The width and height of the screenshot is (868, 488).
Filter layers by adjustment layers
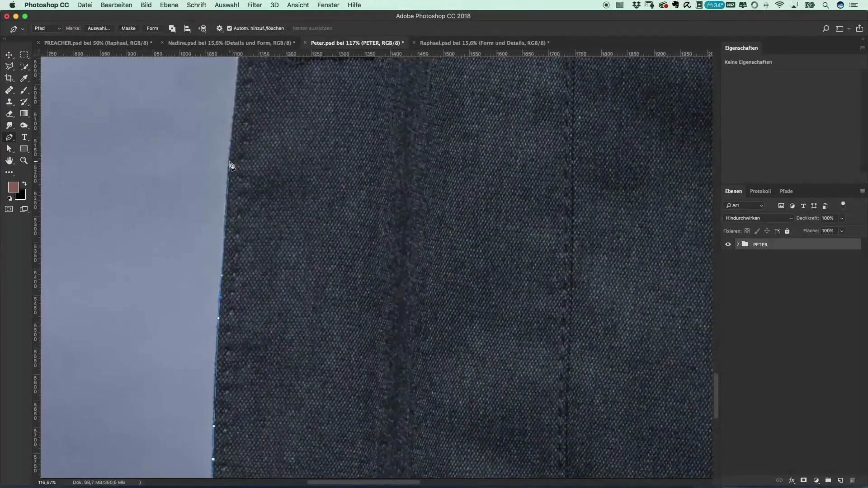point(792,206)
